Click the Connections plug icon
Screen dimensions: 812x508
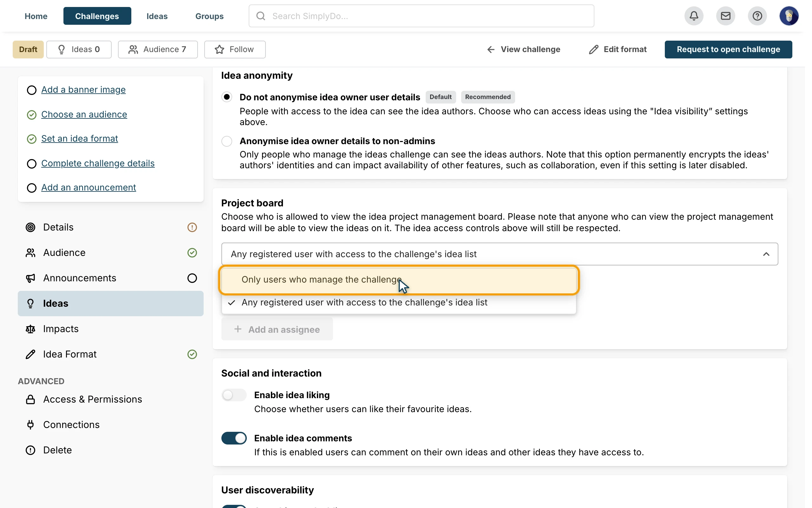[30, 425]
